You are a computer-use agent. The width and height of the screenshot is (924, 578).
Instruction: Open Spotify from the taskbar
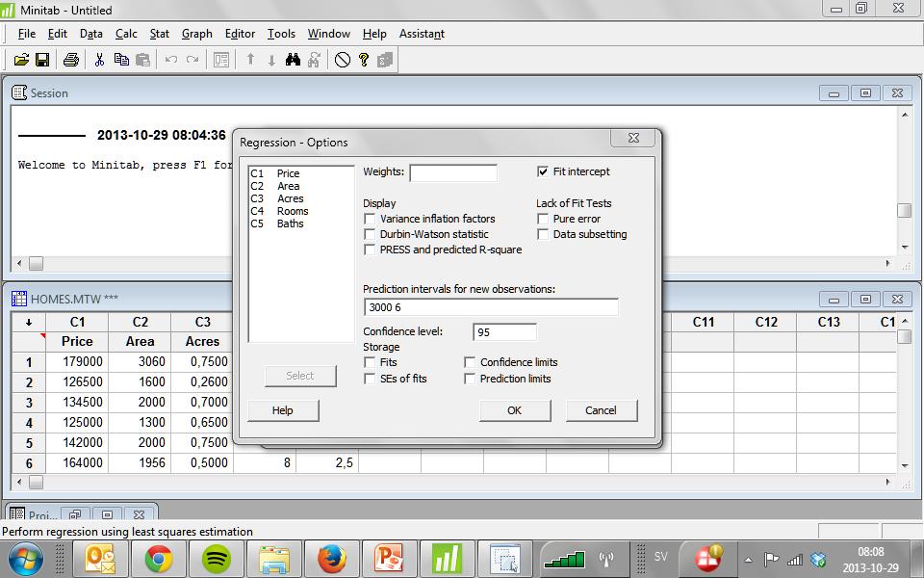point(217,559)
